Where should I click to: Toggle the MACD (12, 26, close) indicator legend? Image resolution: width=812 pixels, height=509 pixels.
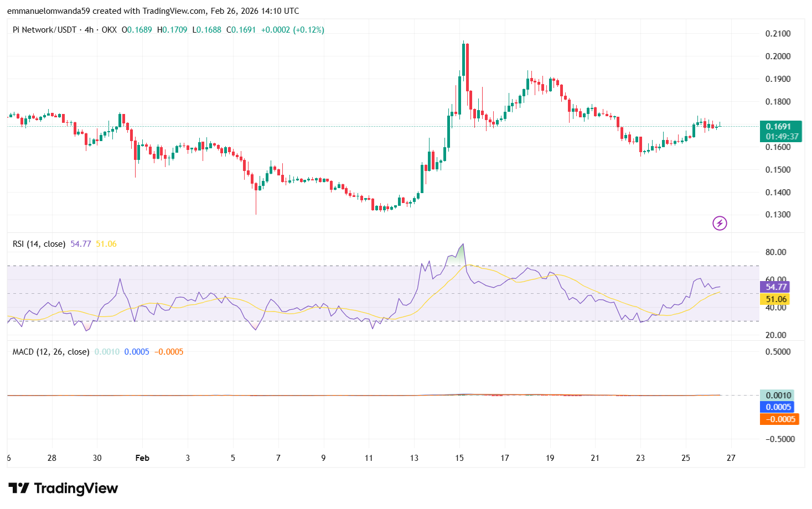50,351
